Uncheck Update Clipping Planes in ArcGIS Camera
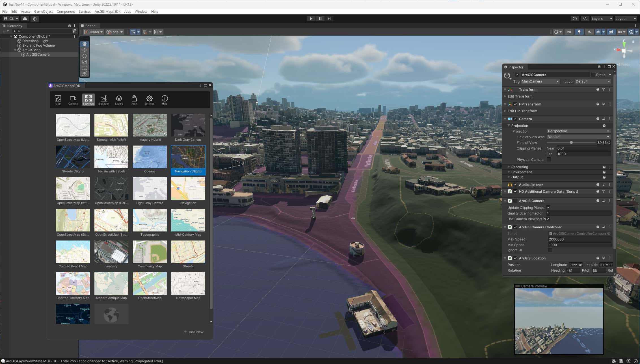Image resolution: width=640 pixels, height=364 pixels. [548, 207]
